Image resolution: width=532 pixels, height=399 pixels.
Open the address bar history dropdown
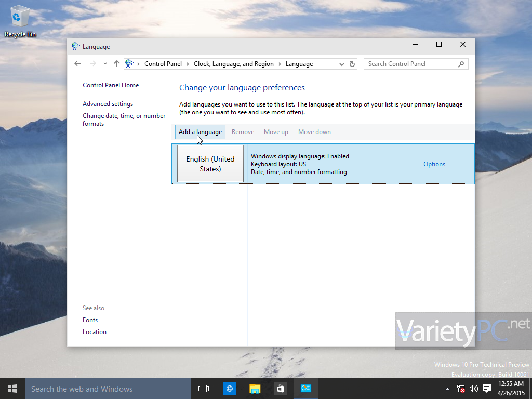(x=342, y=64)
